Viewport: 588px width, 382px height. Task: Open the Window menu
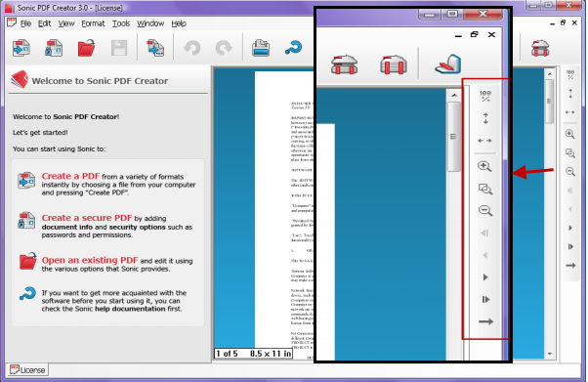tap(150, 23)
